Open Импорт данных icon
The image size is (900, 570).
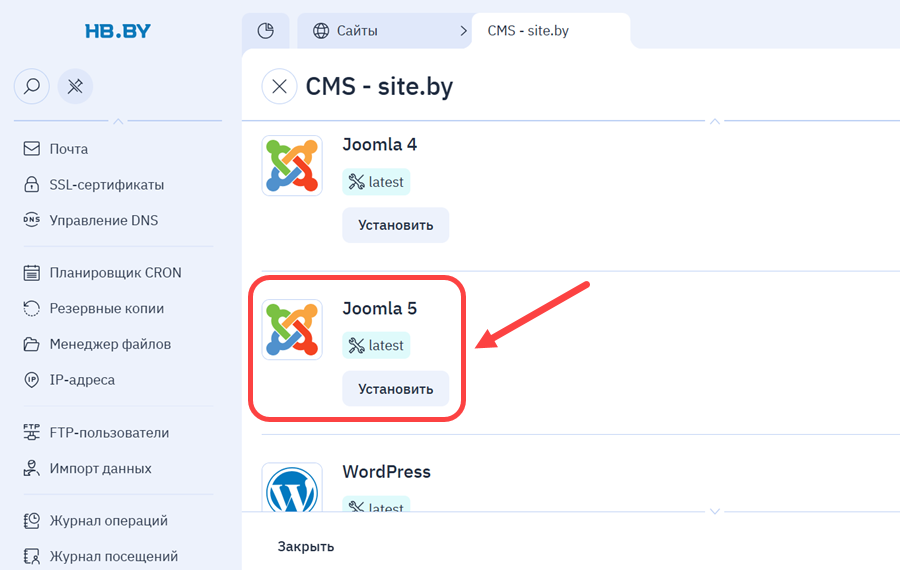pyautogui.click(x=32, y=468)
